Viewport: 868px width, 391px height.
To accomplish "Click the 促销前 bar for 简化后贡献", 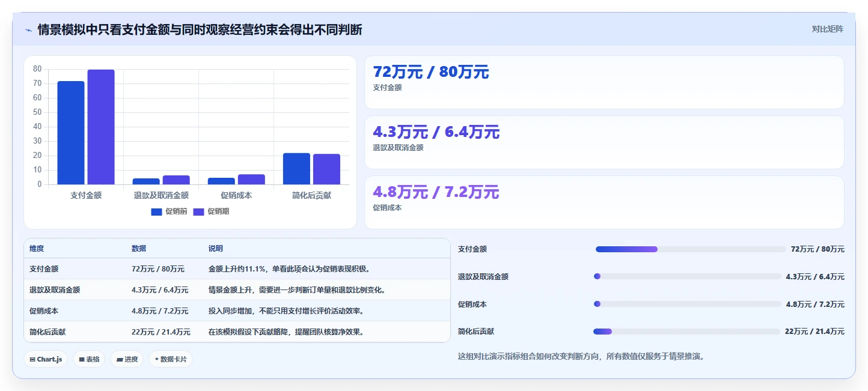I will 296,169.
